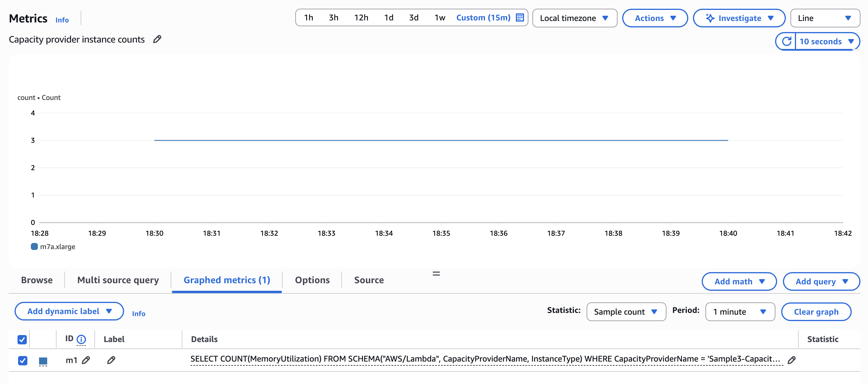Expand the Period 1 minute dropdown
868x384 pixels.
740,311
